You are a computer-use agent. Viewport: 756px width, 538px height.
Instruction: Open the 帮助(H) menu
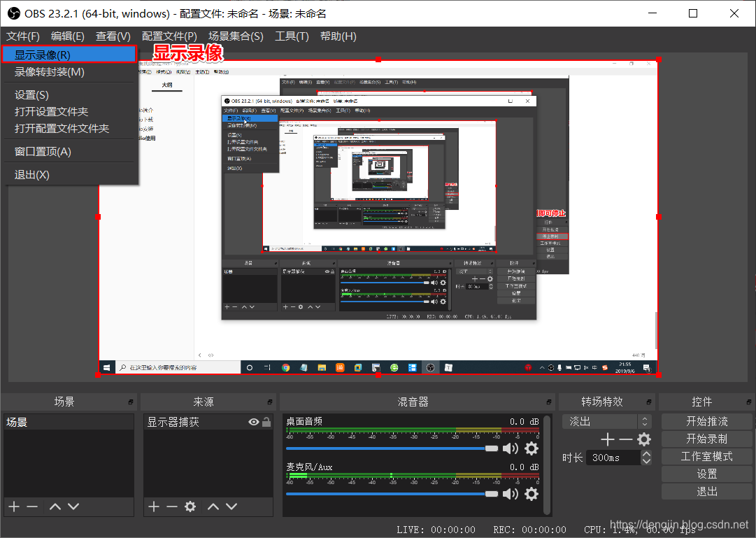click(x=338, y=36)
